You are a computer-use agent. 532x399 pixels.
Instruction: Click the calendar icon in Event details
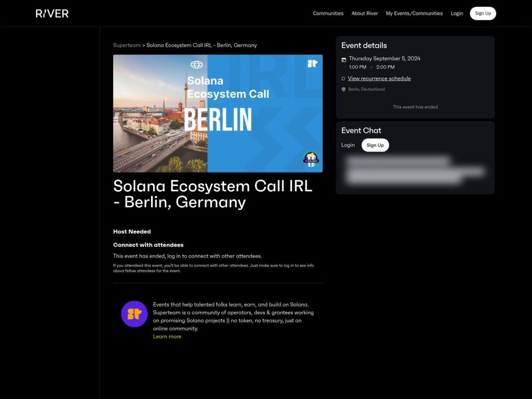pos(343,58)
